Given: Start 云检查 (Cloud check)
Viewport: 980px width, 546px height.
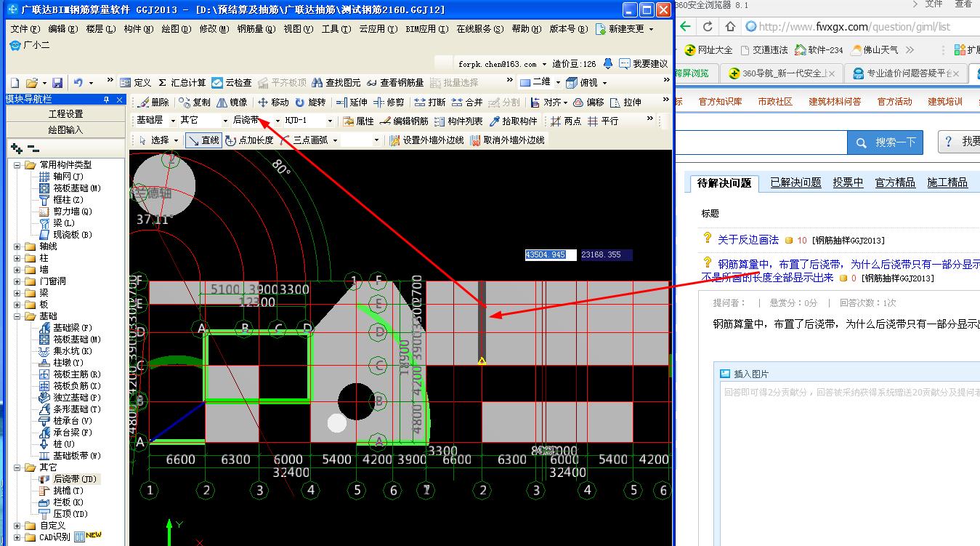Looking at the screenshot, I should [x=232, y=83].
